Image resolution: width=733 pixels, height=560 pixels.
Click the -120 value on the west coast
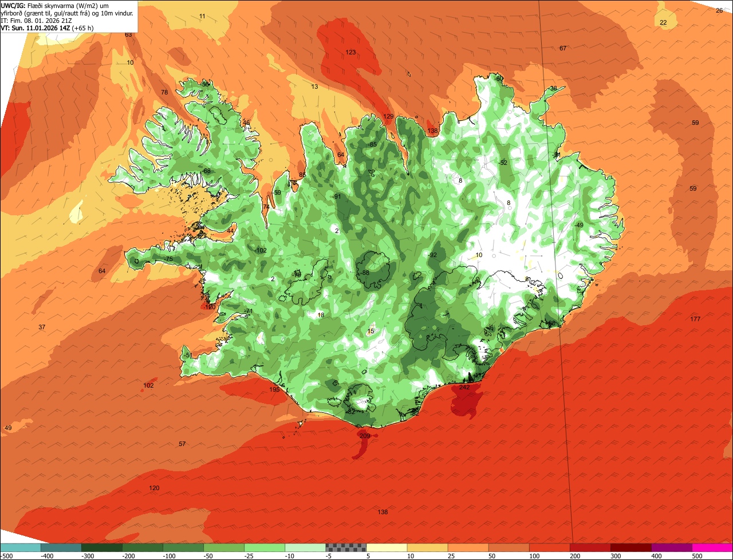tap(209, 307)
